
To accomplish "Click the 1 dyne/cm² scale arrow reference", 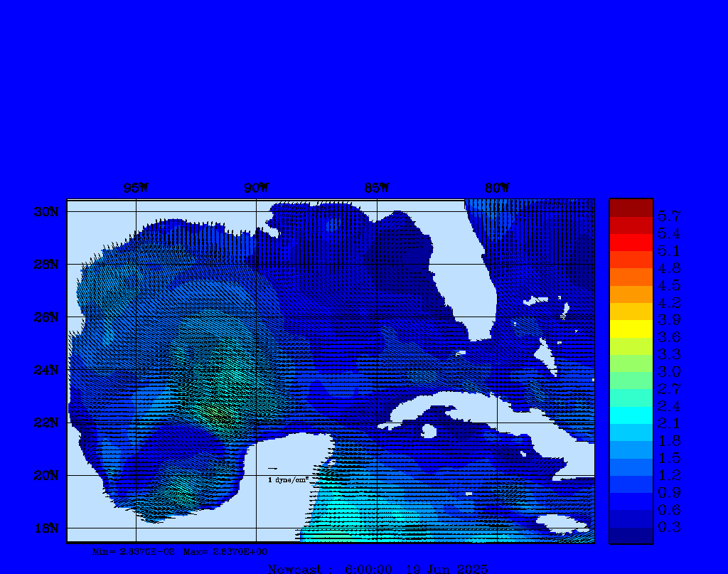I will (272, 469).
